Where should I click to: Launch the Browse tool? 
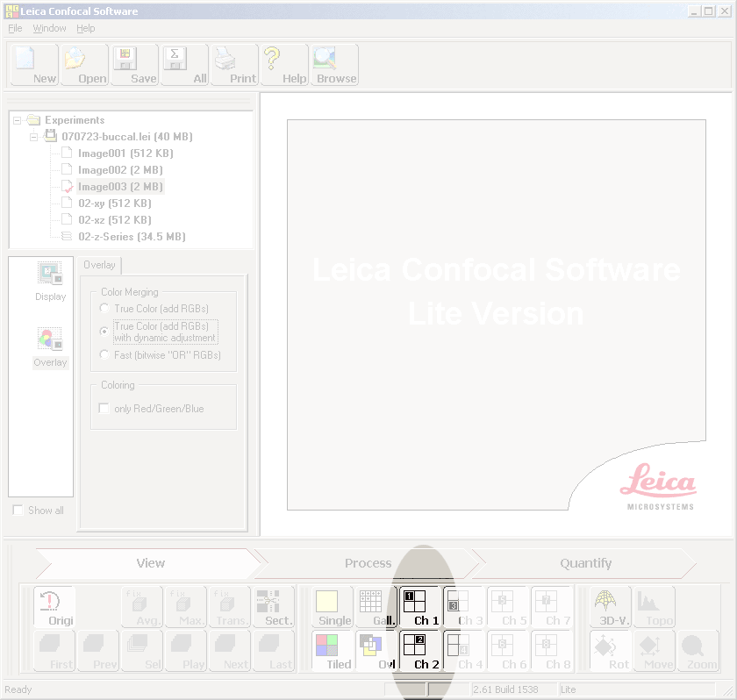point(334,65)
